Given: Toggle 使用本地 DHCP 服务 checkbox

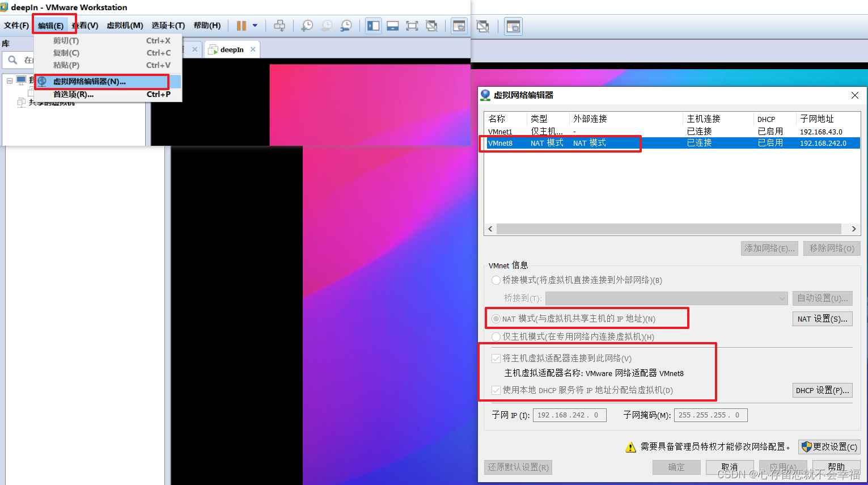Looking at the screenshot, I should (x=496, y=390).
